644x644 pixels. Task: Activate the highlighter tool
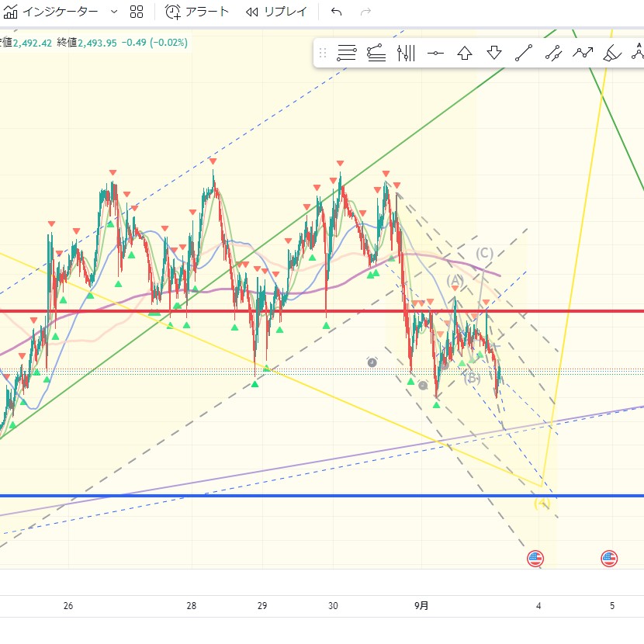612,54
